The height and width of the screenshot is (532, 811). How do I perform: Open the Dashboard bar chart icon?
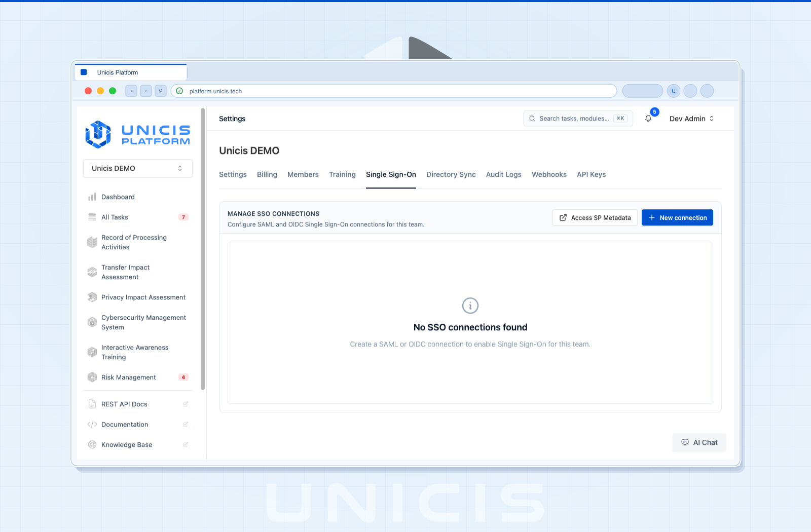pyautogui.click(x=92, y=197)
